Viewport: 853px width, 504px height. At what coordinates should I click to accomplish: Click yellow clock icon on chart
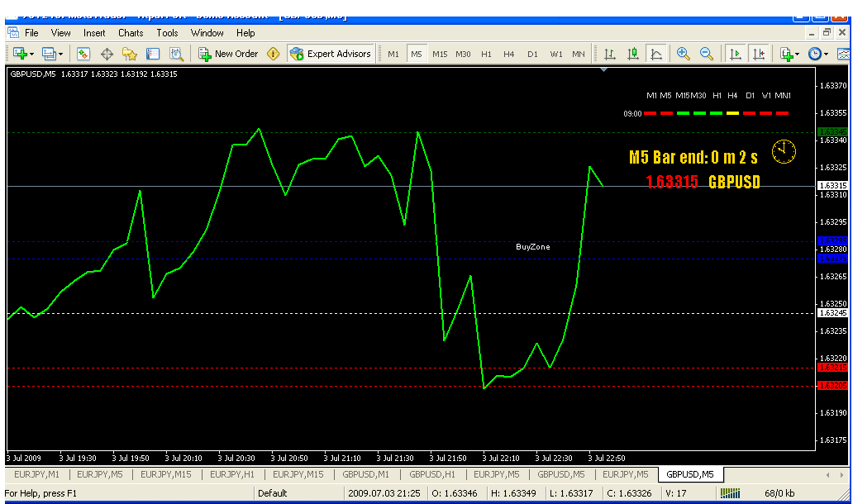[784, 152]
